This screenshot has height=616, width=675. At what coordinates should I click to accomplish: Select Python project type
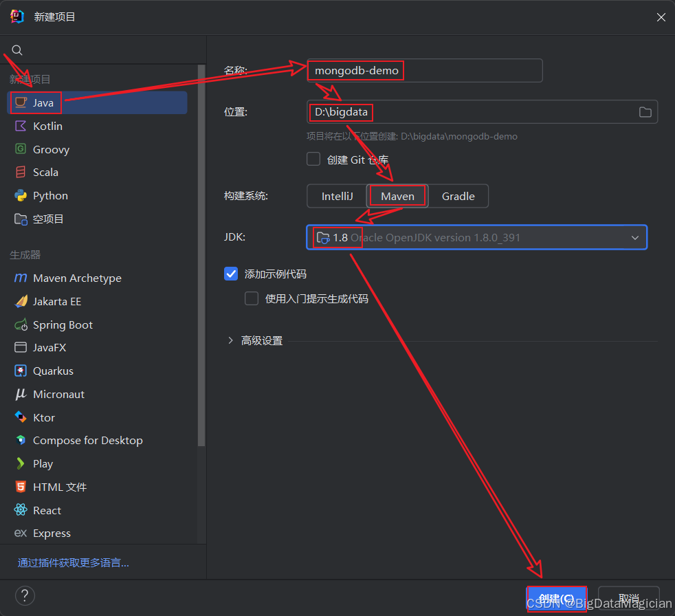coord(98,195)
